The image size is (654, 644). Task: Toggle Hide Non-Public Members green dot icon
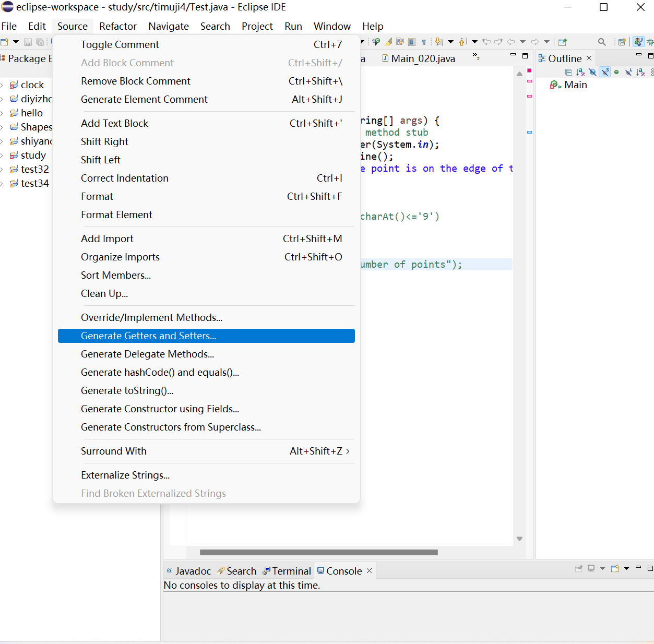tap(616, 72)
